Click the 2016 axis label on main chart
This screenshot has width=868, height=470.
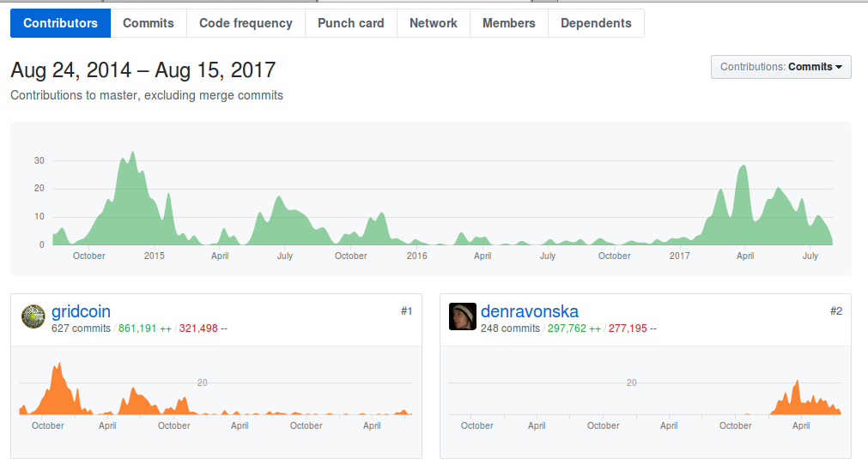click(417, 256)
